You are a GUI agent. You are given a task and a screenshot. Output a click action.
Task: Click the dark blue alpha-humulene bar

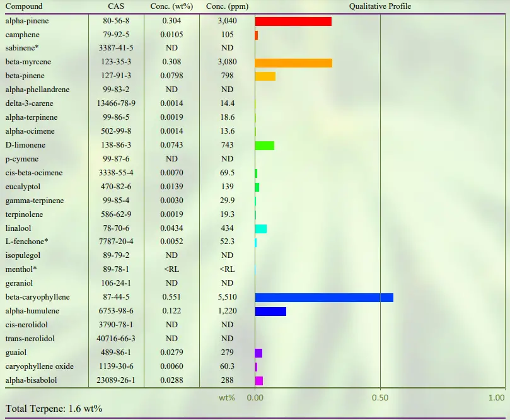[270, 312]
